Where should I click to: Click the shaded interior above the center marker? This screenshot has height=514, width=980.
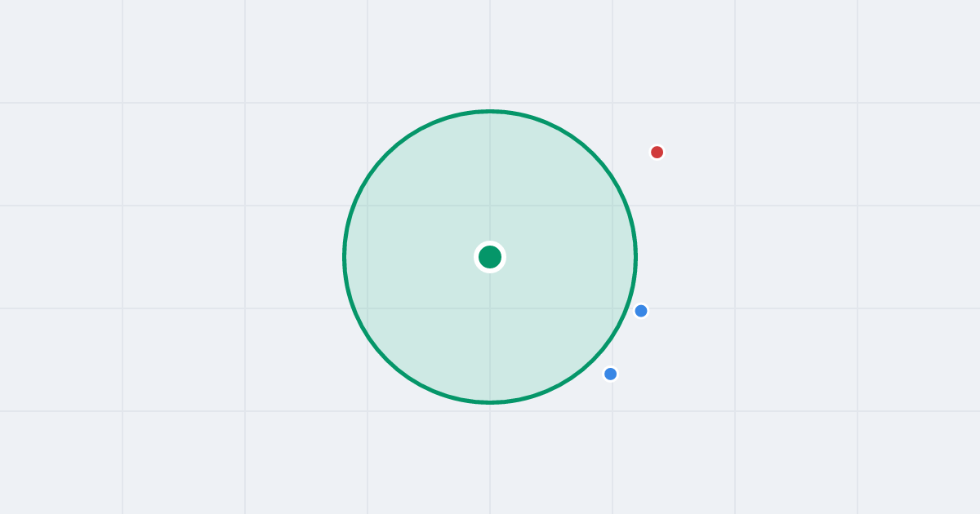(x=490, y=179)
